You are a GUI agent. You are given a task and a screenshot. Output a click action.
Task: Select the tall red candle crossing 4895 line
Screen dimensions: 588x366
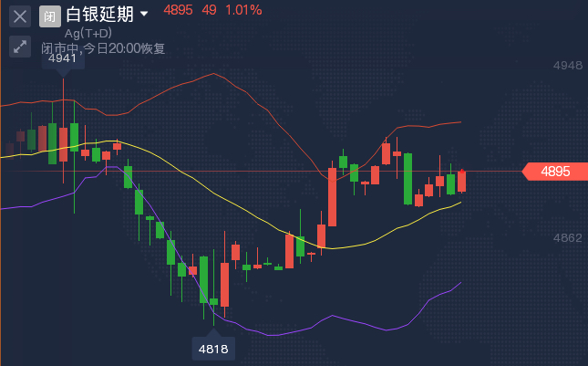[332, 197]
